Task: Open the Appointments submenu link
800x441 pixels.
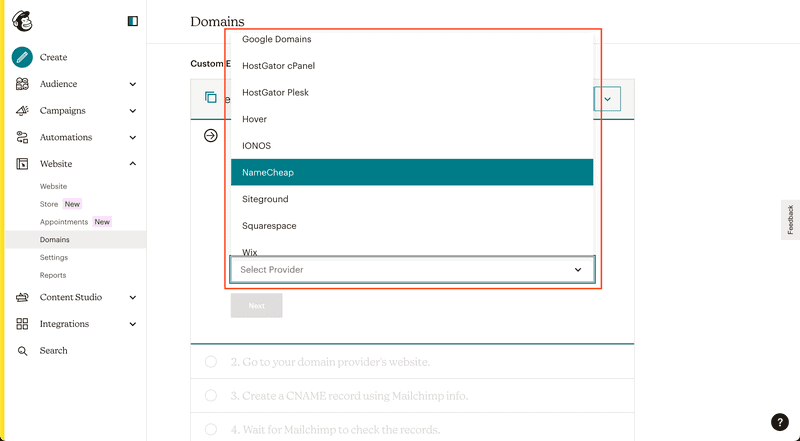Action: click(x=64, y=222)
